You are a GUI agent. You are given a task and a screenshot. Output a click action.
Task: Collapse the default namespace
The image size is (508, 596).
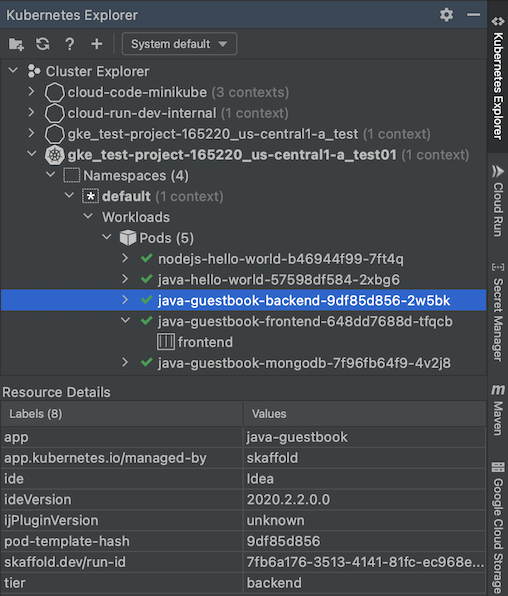coord(69,196)
